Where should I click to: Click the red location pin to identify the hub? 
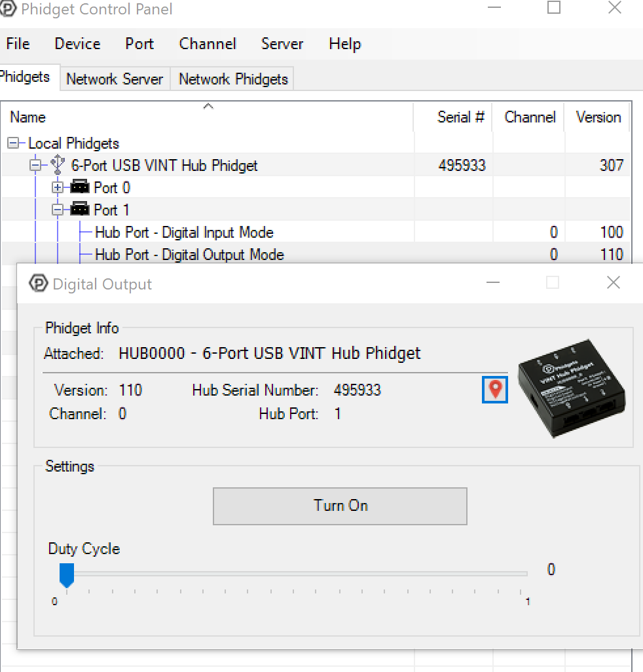[494, 389]
